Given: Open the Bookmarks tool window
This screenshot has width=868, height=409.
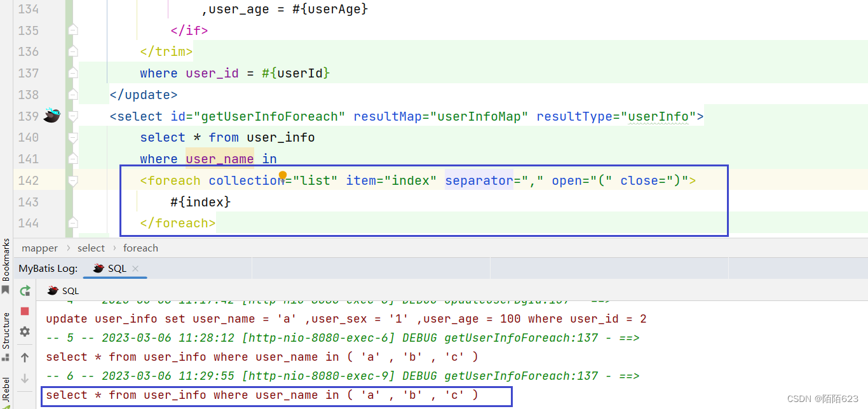Looking at the screenshot, I should tap(6, 260).
